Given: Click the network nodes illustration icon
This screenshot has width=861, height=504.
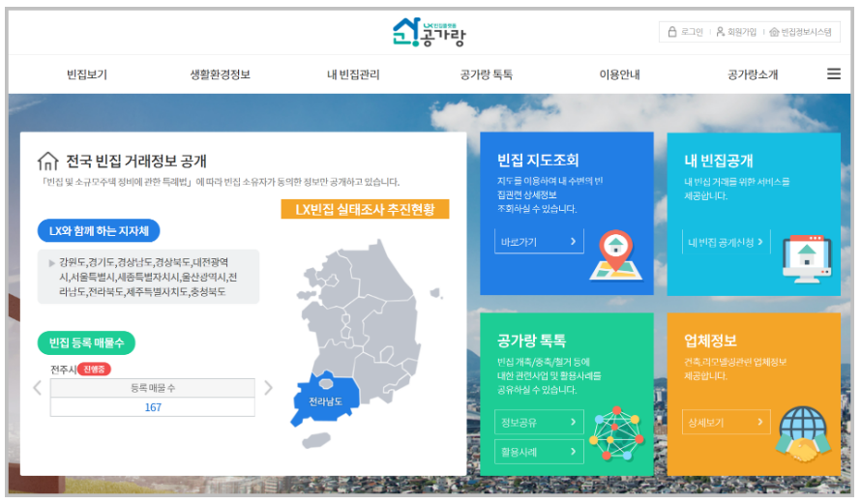Looking at the screenshot, I should point(616,433).
